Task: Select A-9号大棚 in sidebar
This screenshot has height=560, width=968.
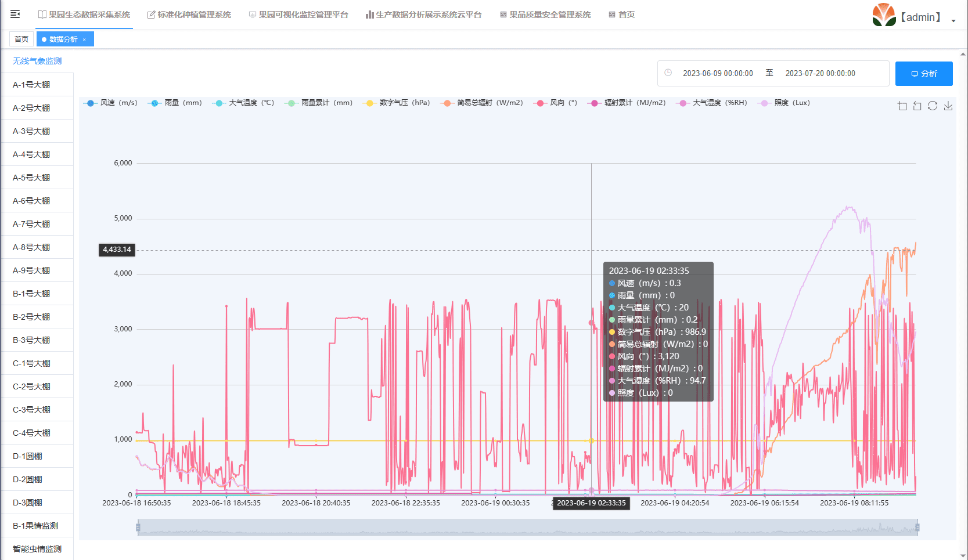Action: pyautogui.click(x=37, y=270)
